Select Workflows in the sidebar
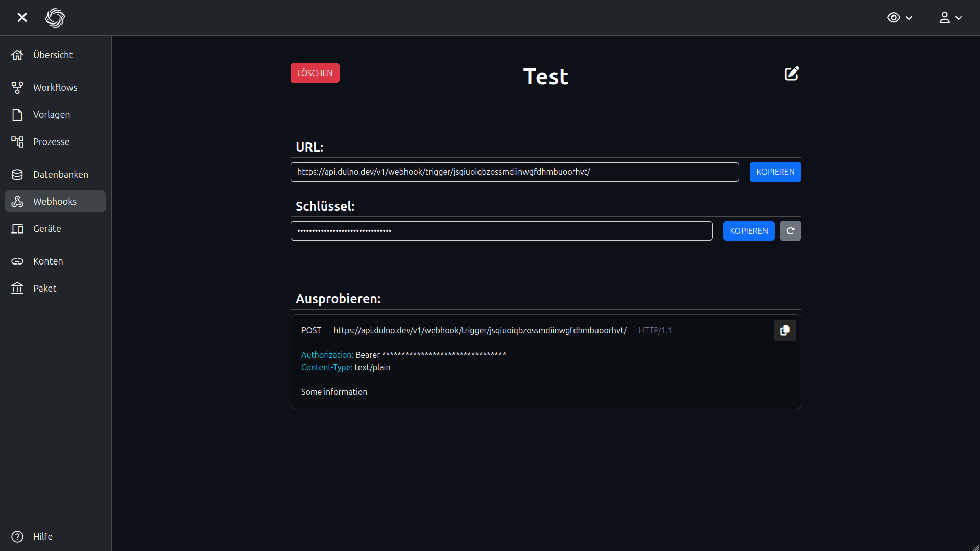The width and height of the screenshot is (980, 551). (x=55, y=87)
